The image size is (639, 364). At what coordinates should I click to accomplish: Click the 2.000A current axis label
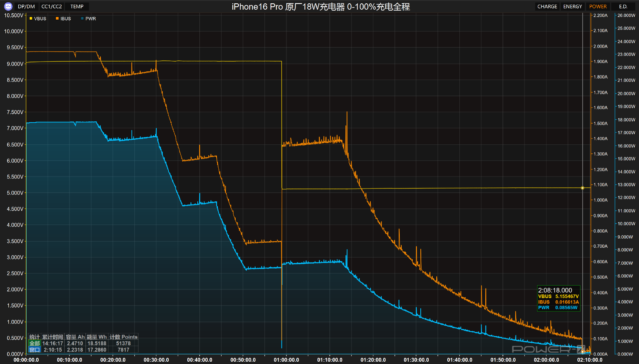click(600, 46)
